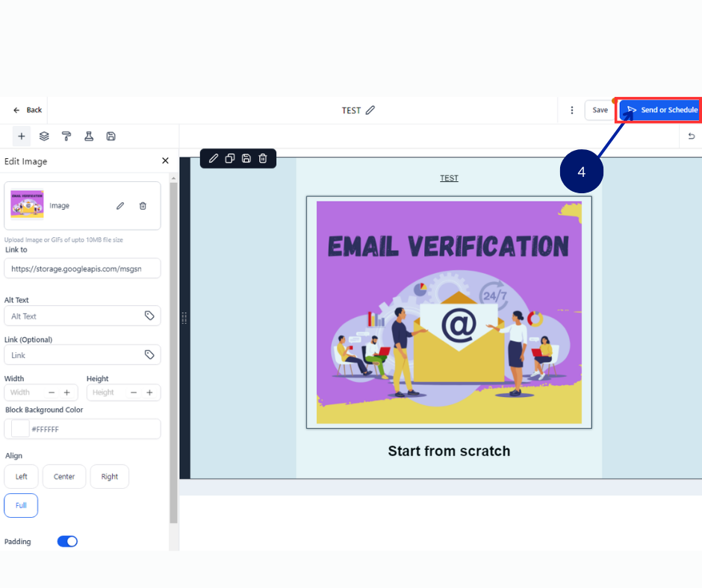Go Back using the Back link
Image resolution: width=702 pixels, height=588 pixels.
click(x=25, y=110)
